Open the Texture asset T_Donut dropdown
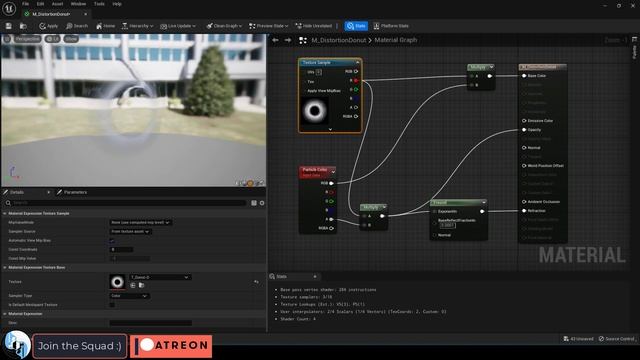This screenshot has width=640, height=360. click(x=160, y=277)
